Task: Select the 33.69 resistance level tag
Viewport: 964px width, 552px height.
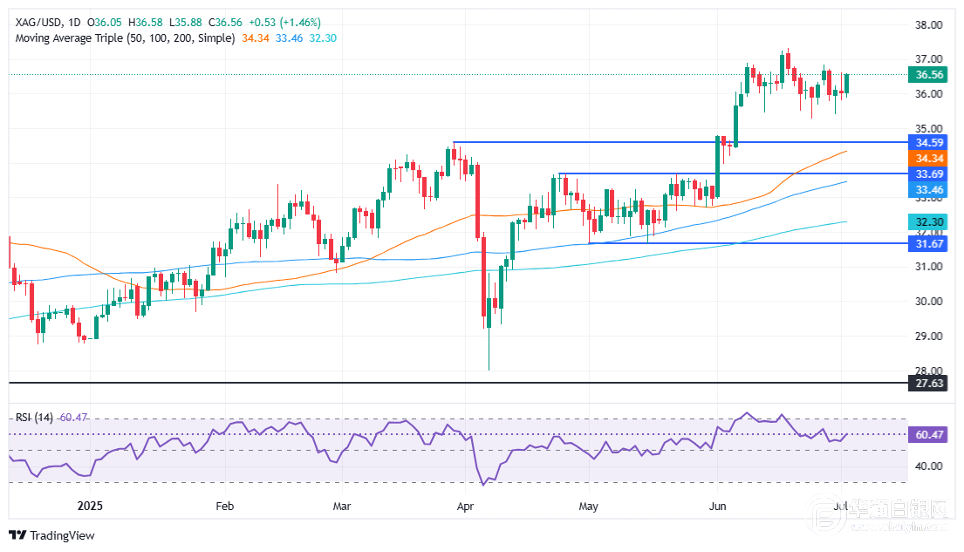Action: tap(928, 175)
